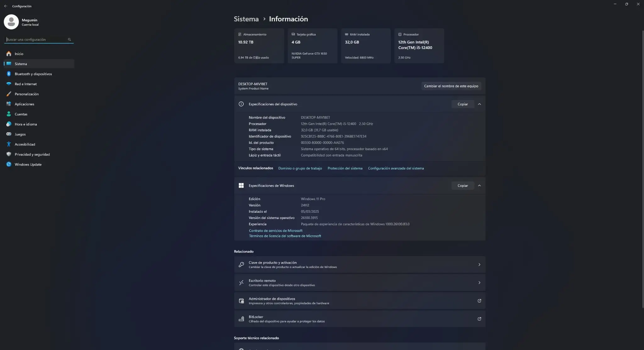Open the Tarjeta gráfica 4 GB card

coord(313,46)
